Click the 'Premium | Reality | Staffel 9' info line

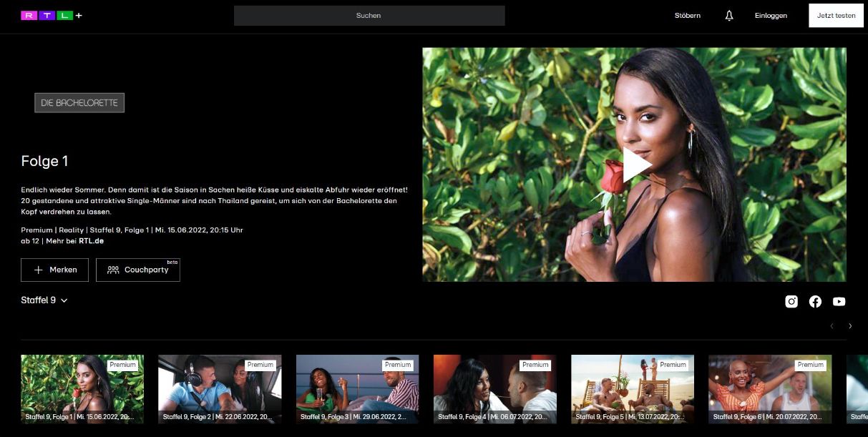[132, 230]
